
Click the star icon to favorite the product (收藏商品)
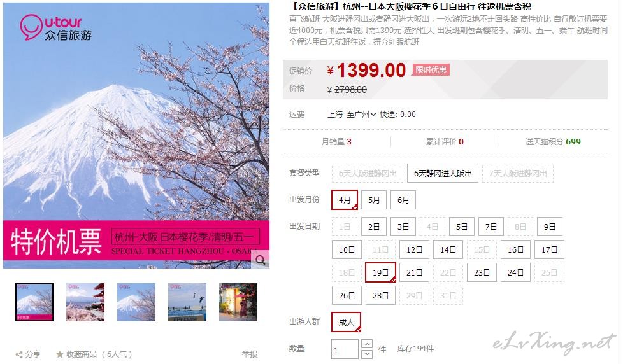point(60,354)
